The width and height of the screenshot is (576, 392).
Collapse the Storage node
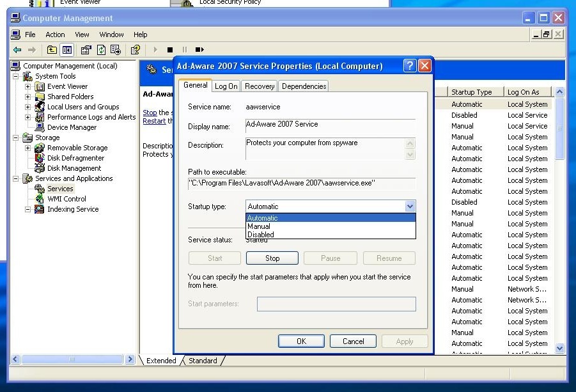[16, 137]
